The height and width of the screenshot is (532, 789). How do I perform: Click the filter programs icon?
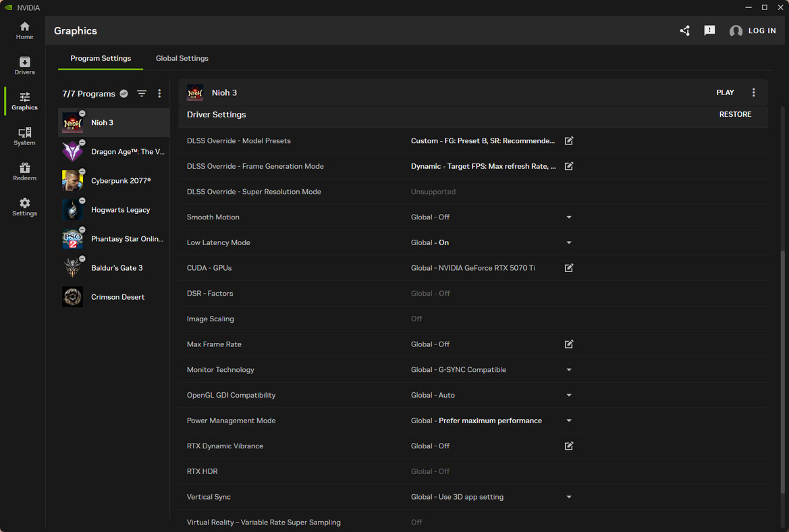coord(142,94)
